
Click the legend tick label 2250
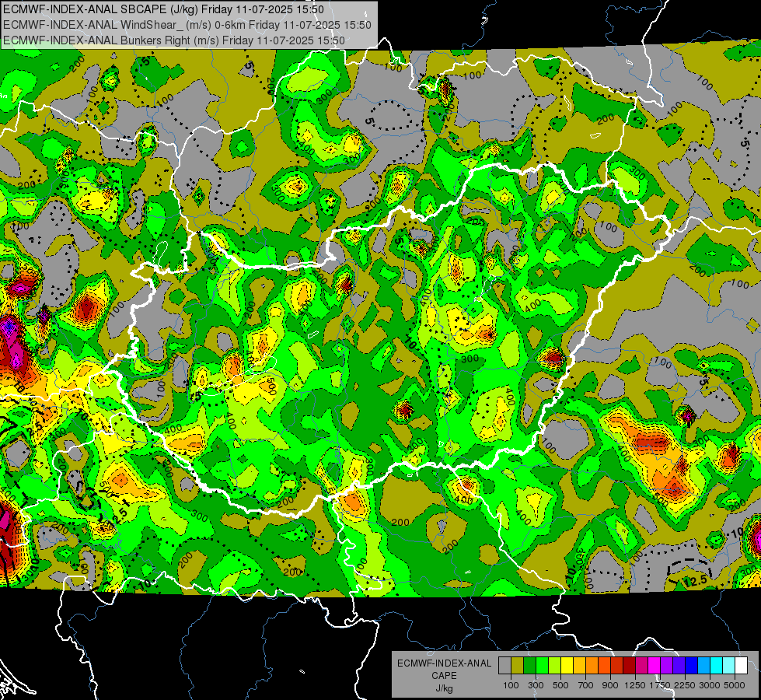point(685,685)
